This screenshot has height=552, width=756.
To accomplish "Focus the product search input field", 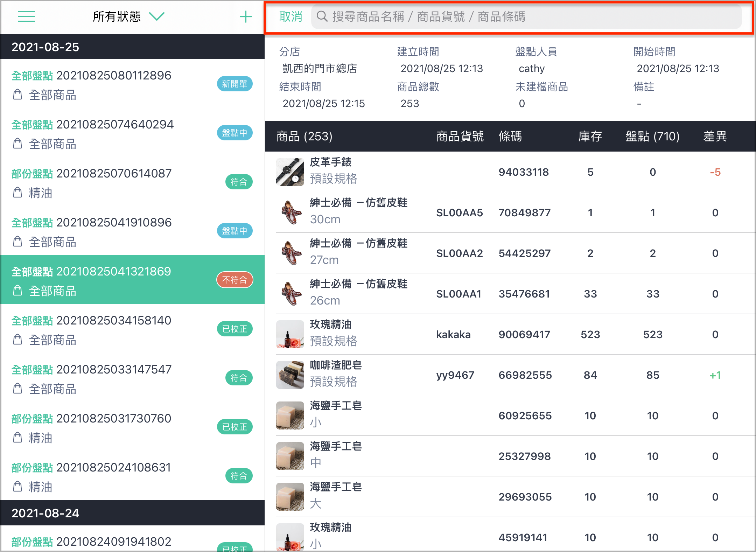I will [526, 16].
